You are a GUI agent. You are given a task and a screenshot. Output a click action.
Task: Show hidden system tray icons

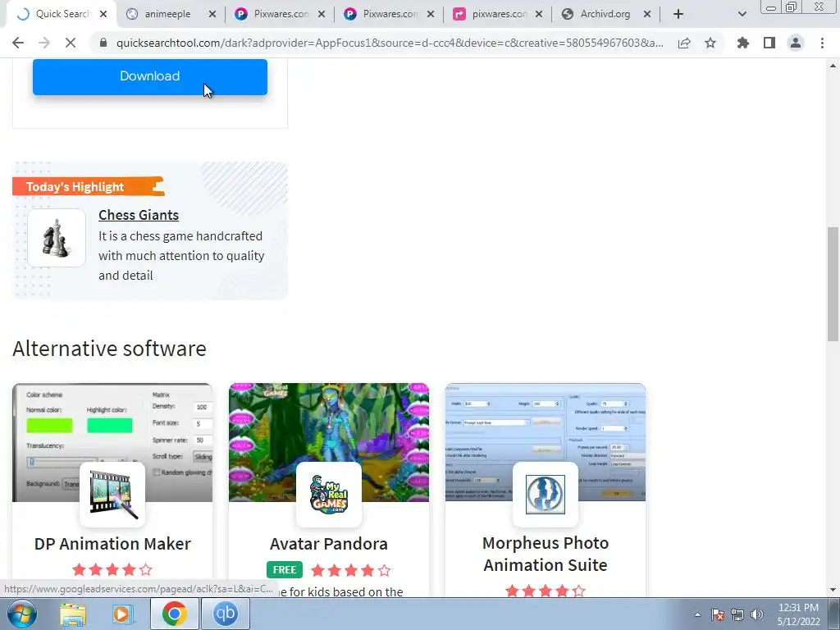point(697,614)
